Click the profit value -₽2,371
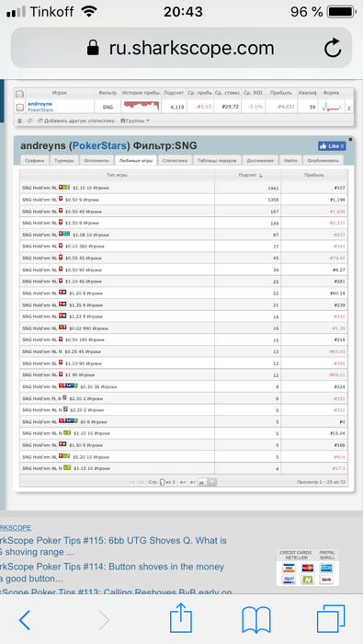Screen dimensions: 363x644 (x=337, y=224)
